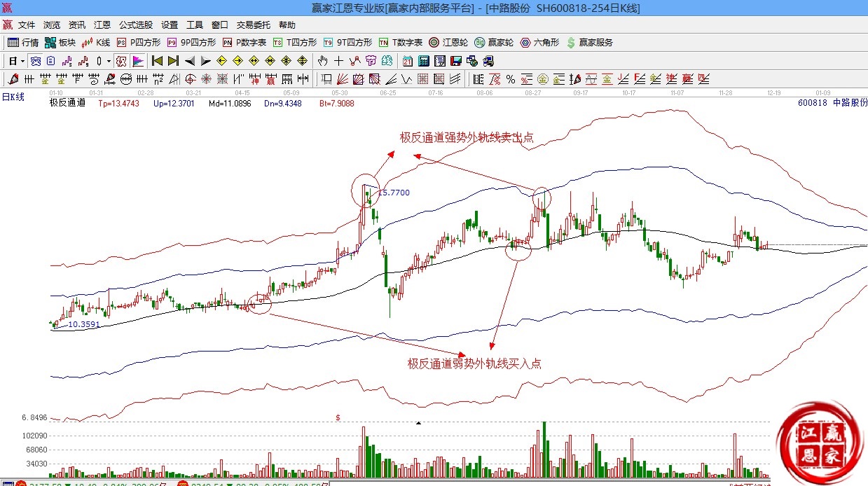Open the 交易委托 menu
Viewport: 868px width, 486px height.
[253, 25]
